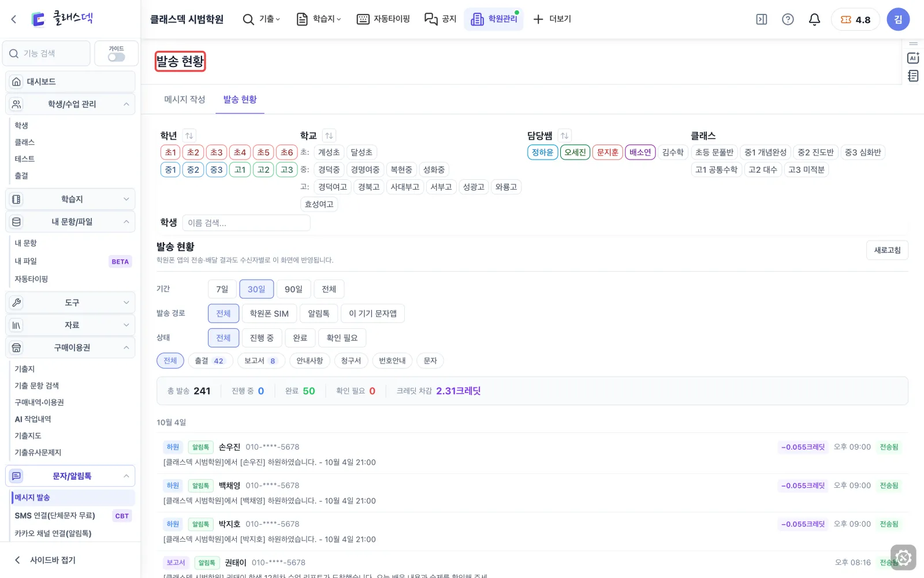Click the 이름 검색 student search field
Image resolution: width=924 pixels, height=578 pixels.
(246, 223)
